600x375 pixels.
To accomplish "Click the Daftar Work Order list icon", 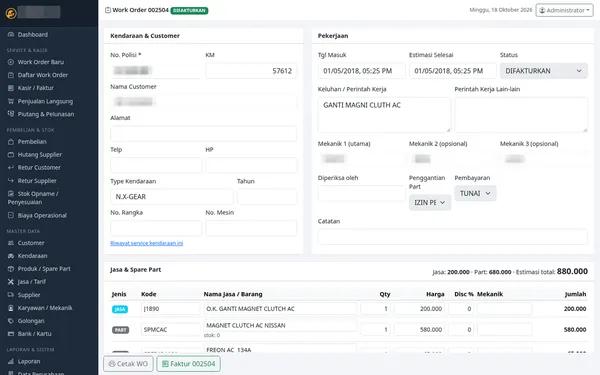I will point(11,75).
